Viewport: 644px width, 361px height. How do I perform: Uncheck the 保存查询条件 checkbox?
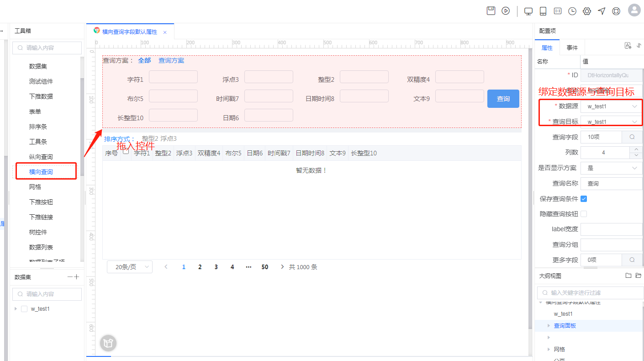(584, 199)
